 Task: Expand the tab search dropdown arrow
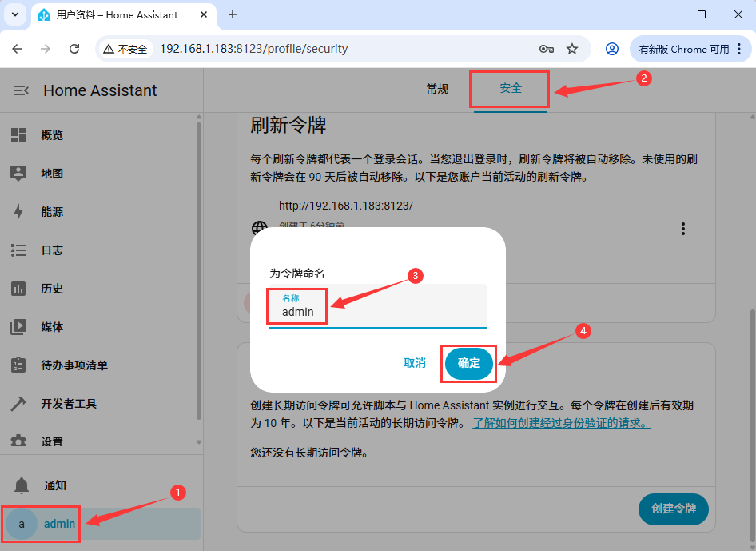click(x=15, y=14)
